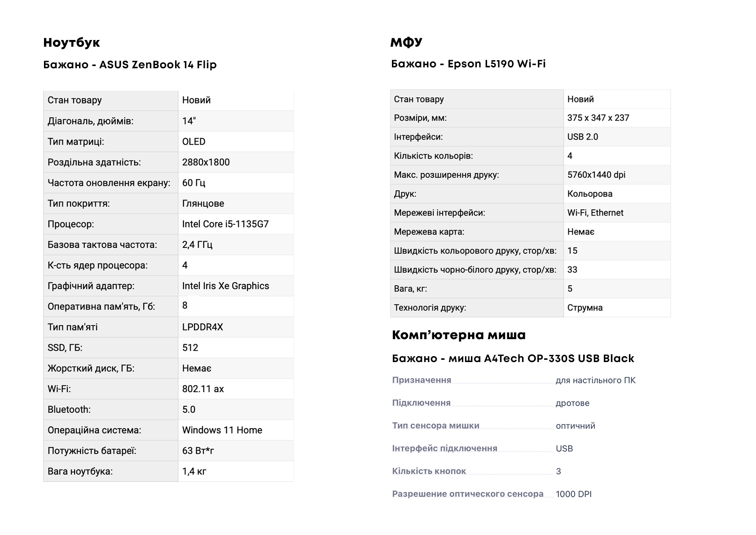756x535 pixels.
Task: Click the Комп'ютерна миша heading
Action: point(458,335)
